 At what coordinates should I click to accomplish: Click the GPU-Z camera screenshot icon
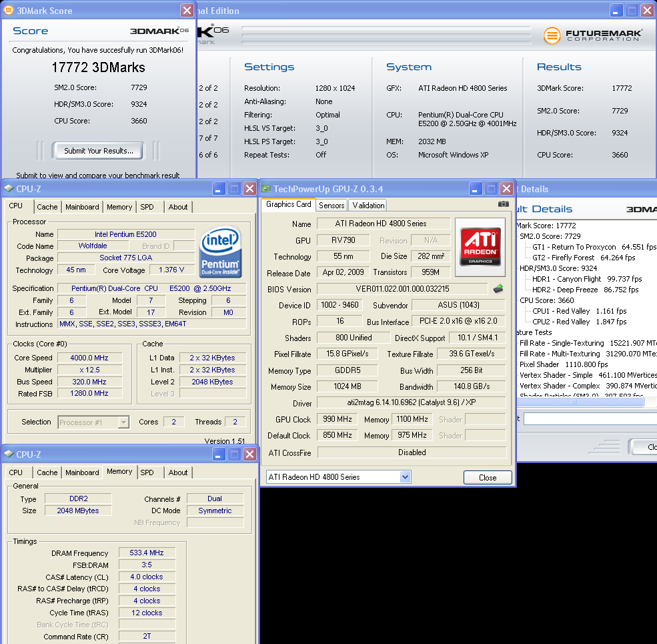pyautogui.click(x=503, y=204)
